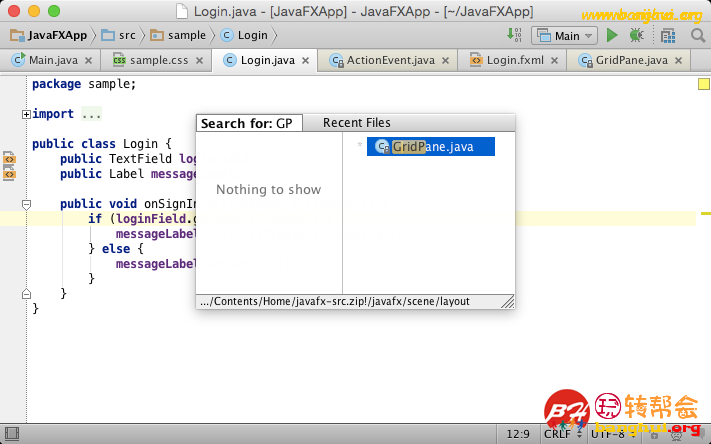This screenshot has height=444, width=711.
Task: Open Main run configuration dropdown
Action: point(564,35)
